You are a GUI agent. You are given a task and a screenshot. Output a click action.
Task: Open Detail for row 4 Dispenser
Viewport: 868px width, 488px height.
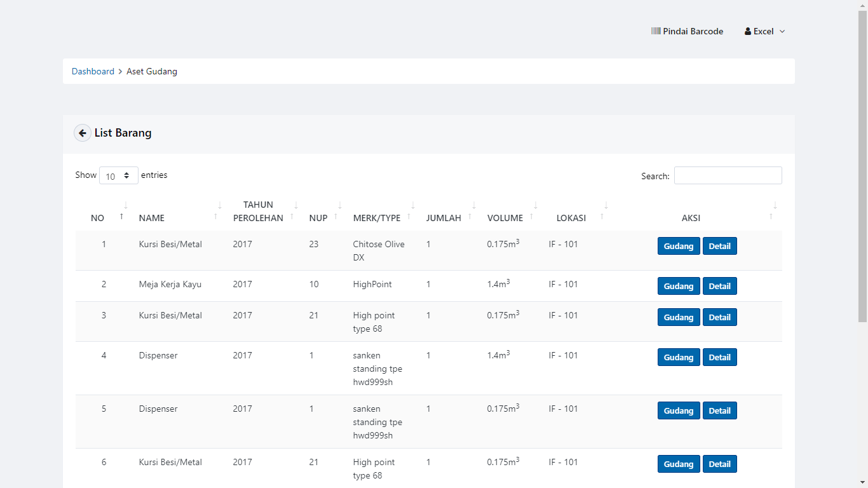[x=720, y=357]
